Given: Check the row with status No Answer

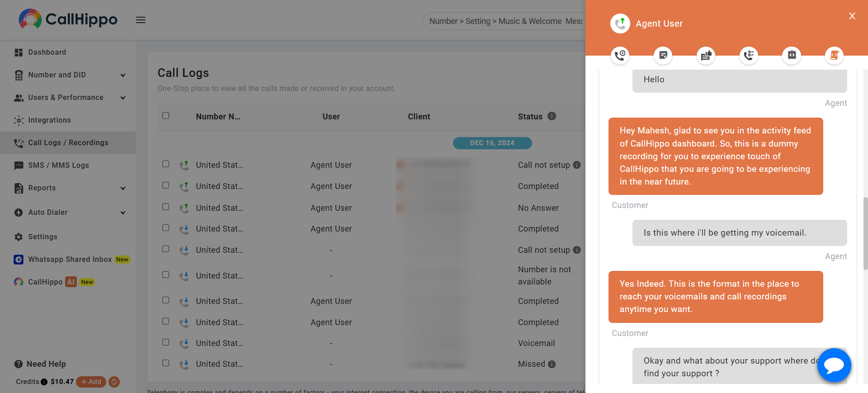Looking at the screenshot, I should pyautogui.click(x=166, y=207).
